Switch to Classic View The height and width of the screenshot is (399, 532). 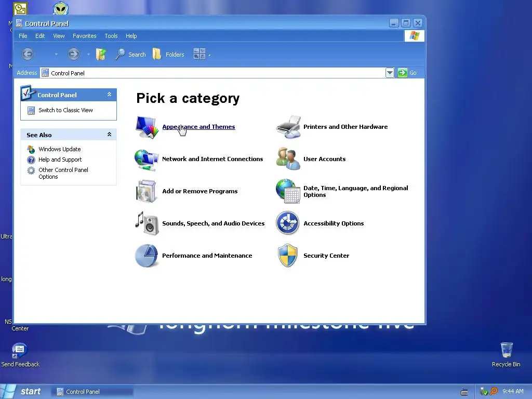[x=65, y=110]
